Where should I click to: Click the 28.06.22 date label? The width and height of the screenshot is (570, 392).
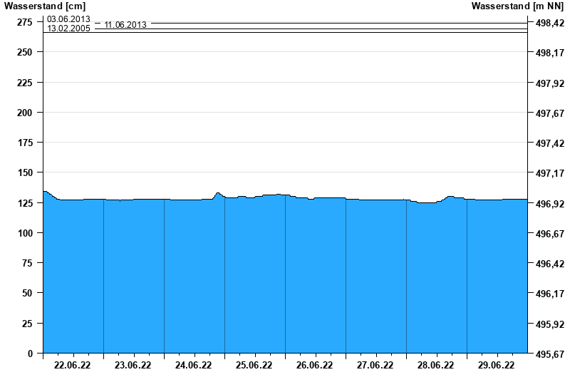point(436,365)
